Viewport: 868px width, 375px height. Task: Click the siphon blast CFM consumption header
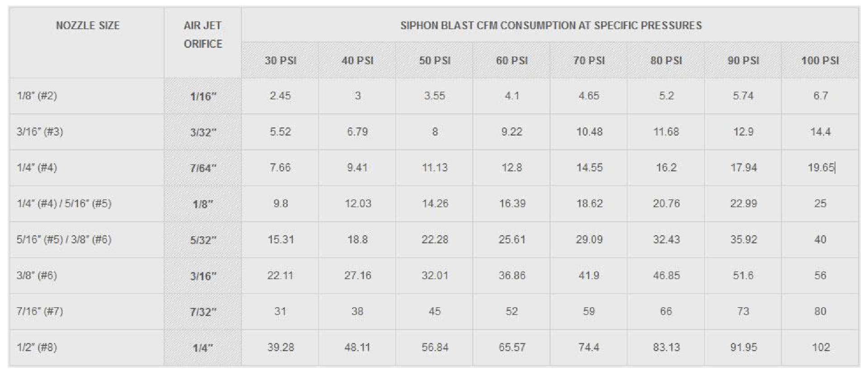click(x=551, y=26)
